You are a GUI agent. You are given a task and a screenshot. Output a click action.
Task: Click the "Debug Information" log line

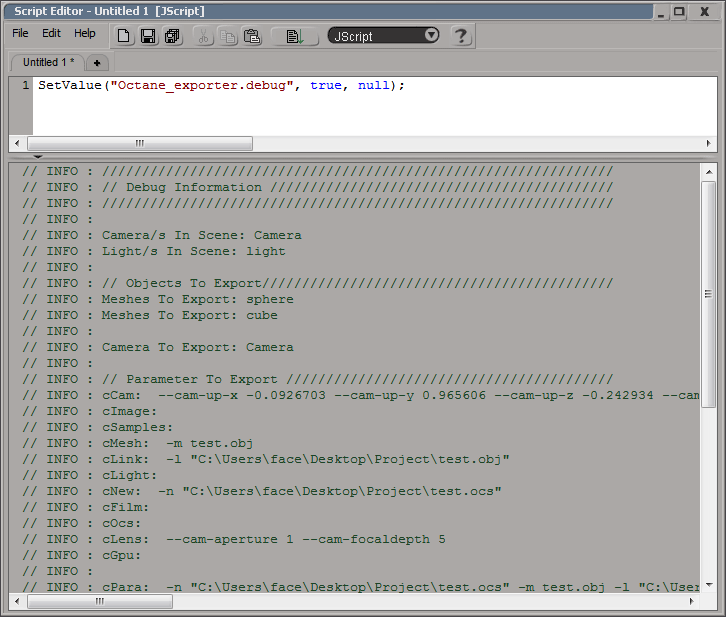[x=318, y=187]
